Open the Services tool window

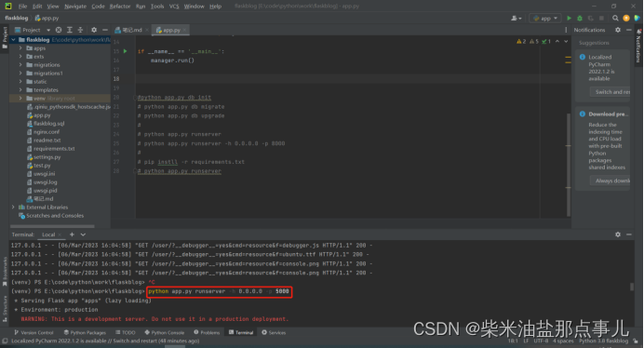274,332
